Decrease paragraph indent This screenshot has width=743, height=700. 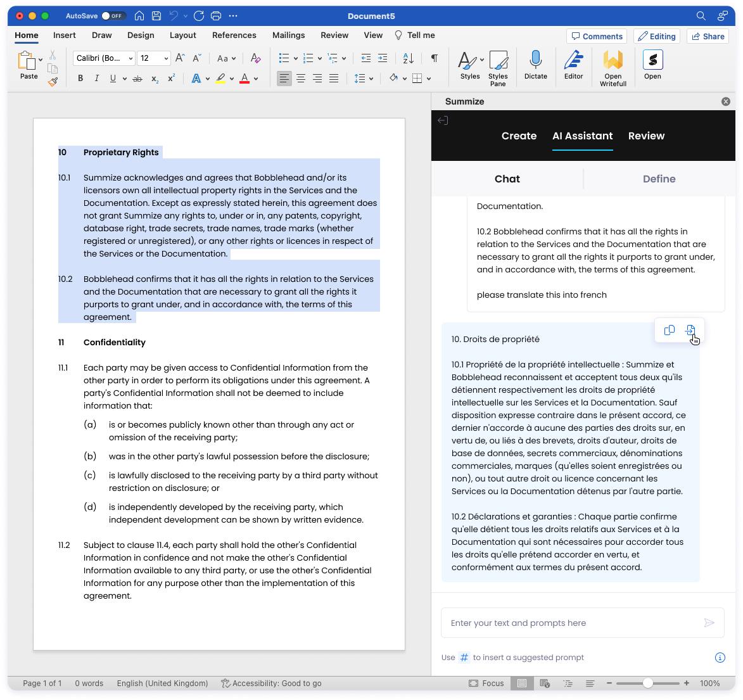click(366, 58)
